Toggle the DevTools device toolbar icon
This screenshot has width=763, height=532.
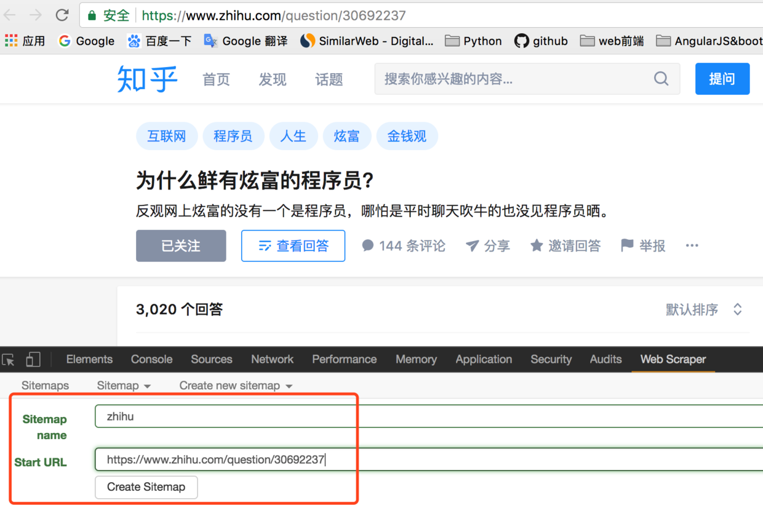pos(33,360)
